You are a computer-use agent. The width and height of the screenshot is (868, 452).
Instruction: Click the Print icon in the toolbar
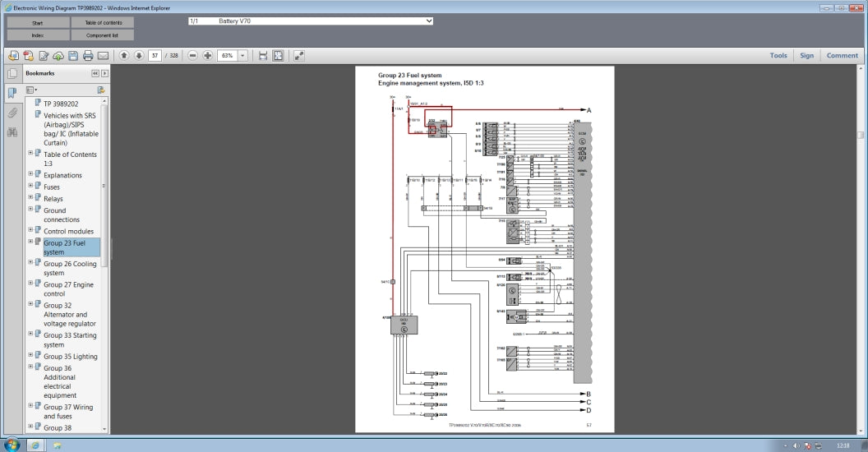click(x=88, y=56)
